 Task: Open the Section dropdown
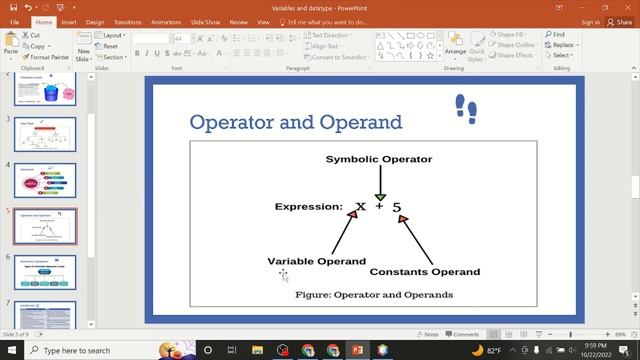click(x=111, y=57)
